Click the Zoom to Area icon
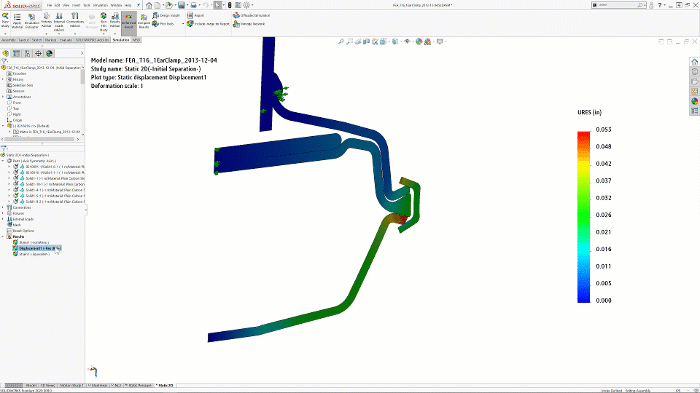 350,42
